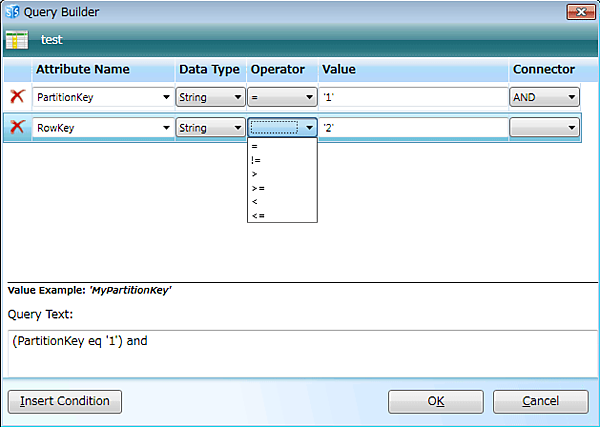Viewport: 600px width, 427px height.
Task: Expand Data Type dropdown in PartitionKey row
Action: (237, 98)
